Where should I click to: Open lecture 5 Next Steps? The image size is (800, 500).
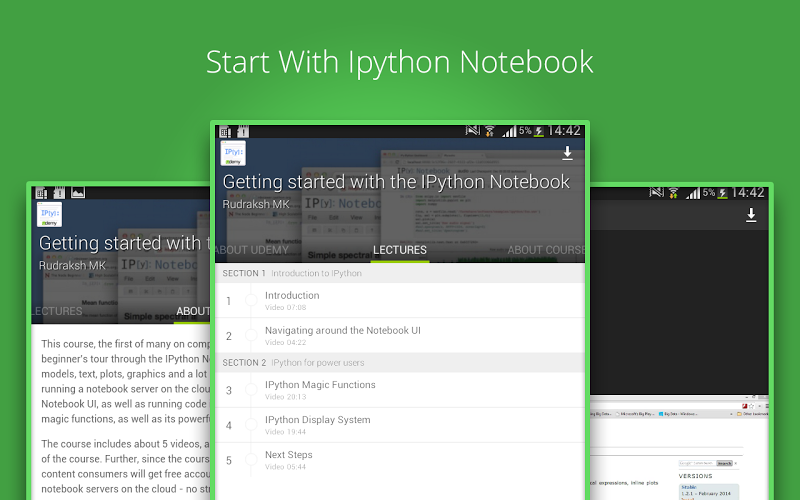coord(400,460)
